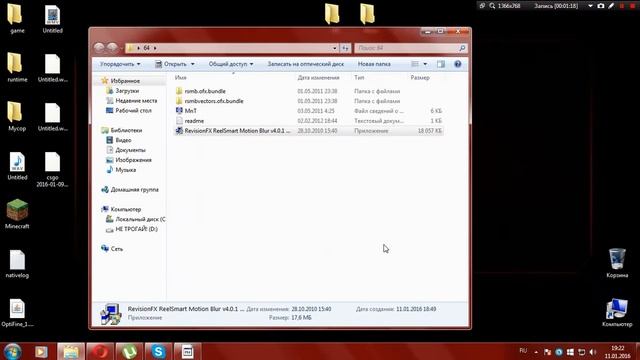The height and width of the screenshot is (360, 640).
Task: Open media player taskbar icon
Action: click(41, 351)
